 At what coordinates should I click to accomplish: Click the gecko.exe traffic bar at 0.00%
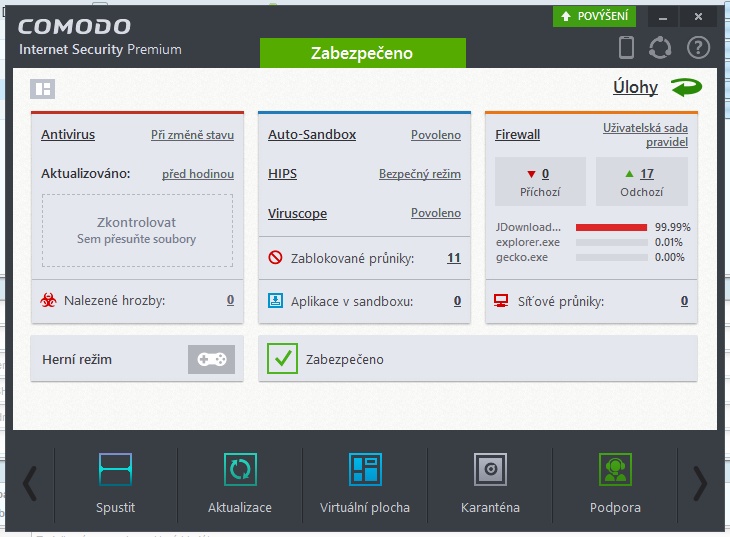(611, 257)
